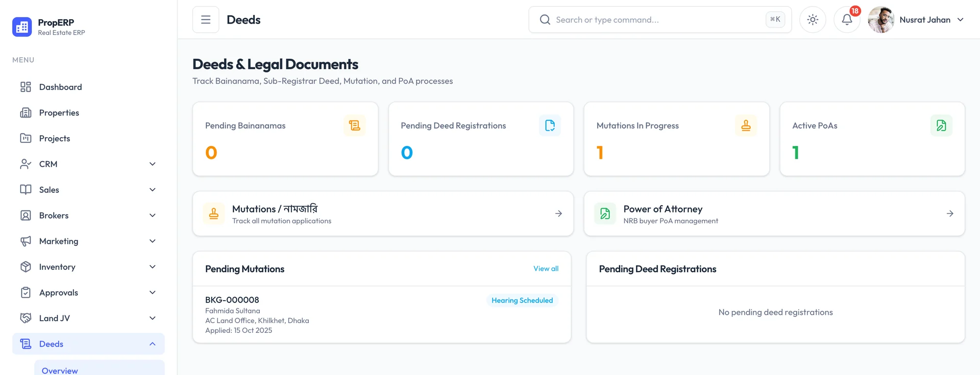Click the Mutations In Progress stamp icon

pos(746,125)
